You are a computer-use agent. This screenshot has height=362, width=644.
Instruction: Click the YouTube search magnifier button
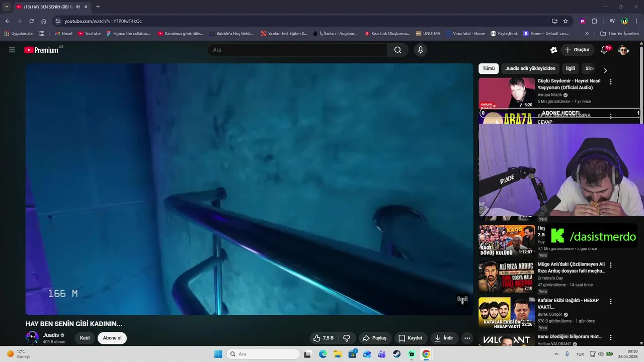(397, 50)
